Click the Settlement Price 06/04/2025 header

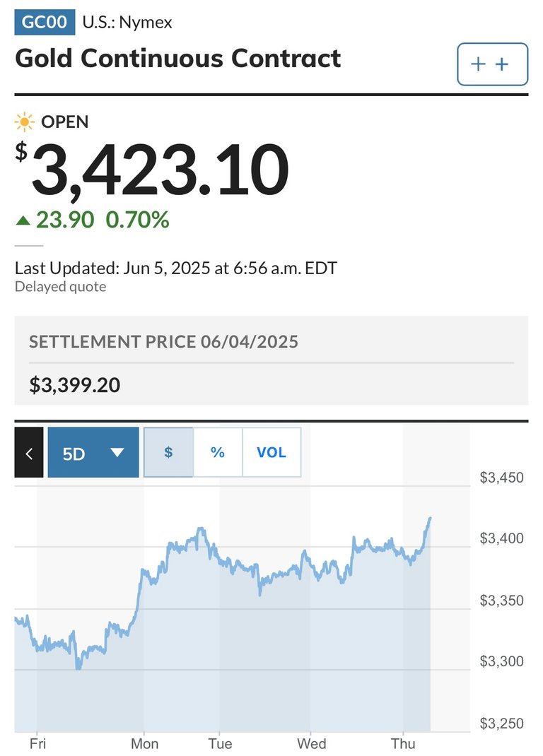click(x=163, y=342)
